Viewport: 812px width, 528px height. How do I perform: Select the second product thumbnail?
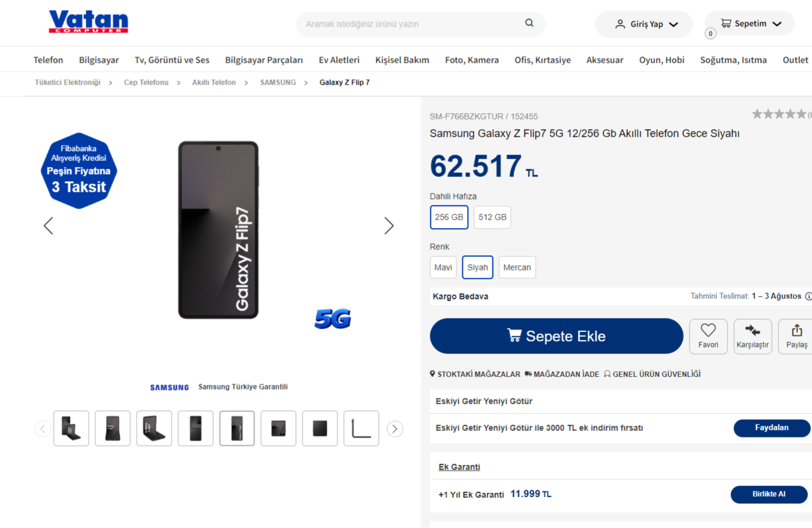click(112, 429)
